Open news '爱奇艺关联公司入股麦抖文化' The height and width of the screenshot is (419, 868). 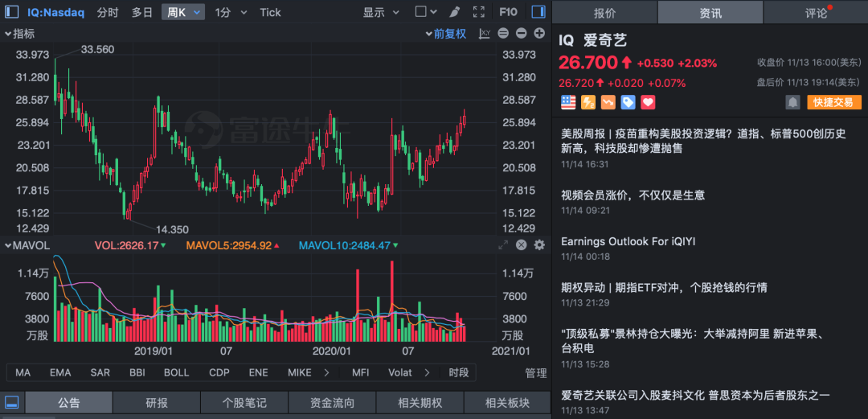pyautogui.click(x=696, y=395)
